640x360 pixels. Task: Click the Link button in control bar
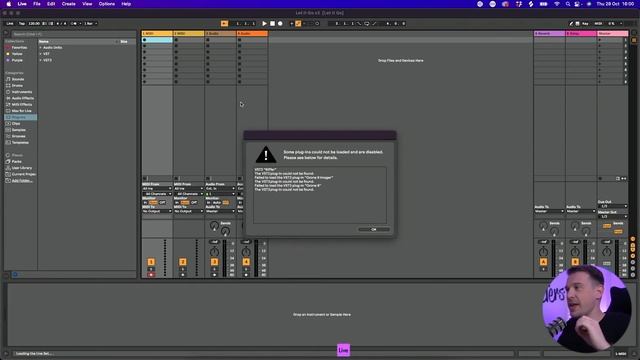9,24
